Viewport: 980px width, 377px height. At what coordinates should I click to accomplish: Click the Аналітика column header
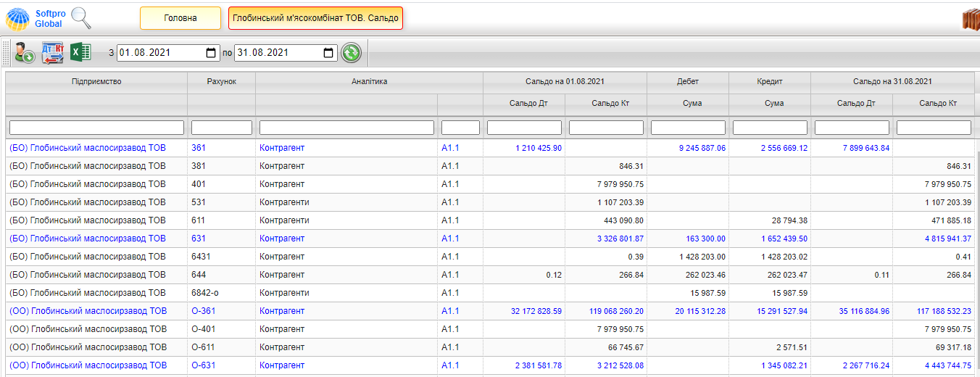coord(369,82)
